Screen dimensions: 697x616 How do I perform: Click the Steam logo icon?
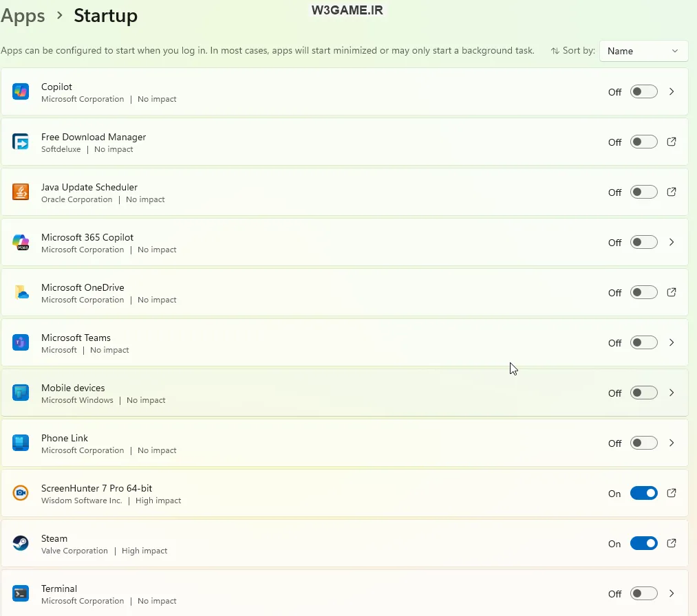(21, 543)
